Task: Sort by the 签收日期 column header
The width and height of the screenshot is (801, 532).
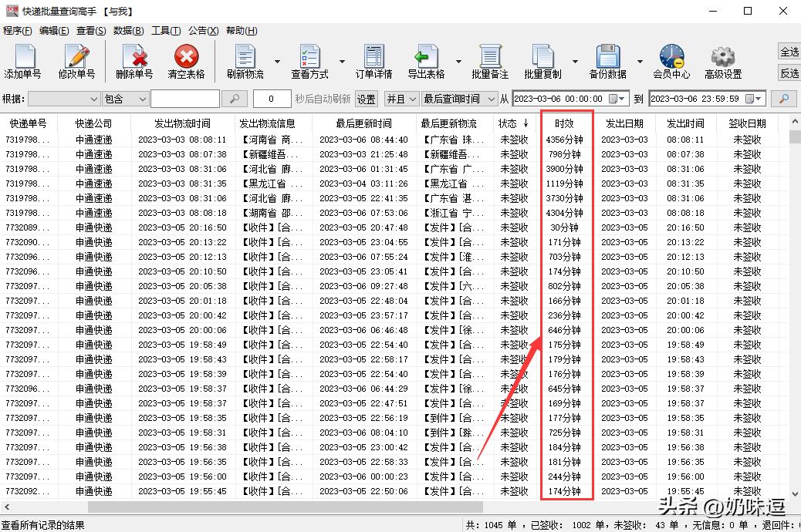Action: (x=747, y=123)
